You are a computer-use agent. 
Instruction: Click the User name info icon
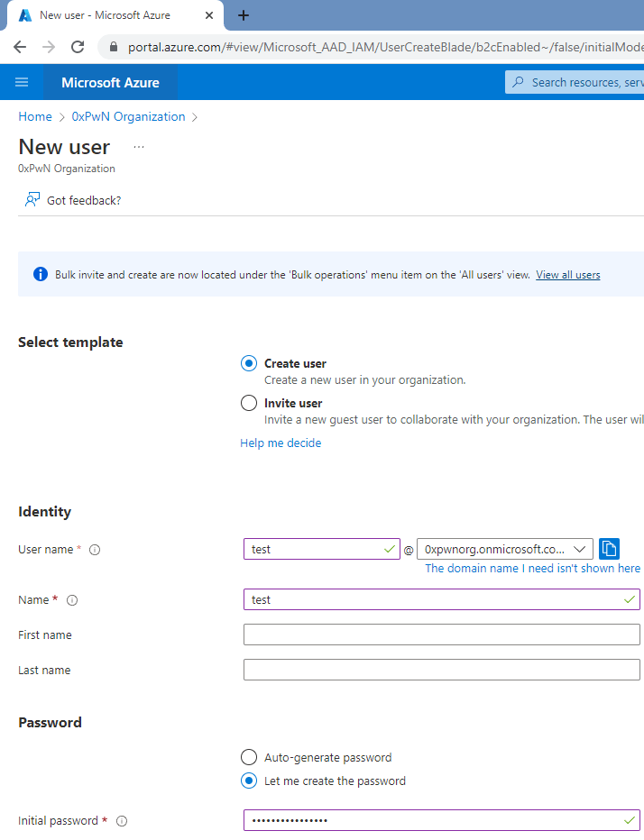click(95, 550)
